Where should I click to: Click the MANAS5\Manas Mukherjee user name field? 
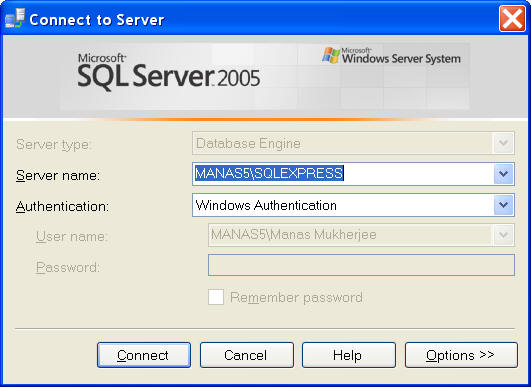[361, 235]
